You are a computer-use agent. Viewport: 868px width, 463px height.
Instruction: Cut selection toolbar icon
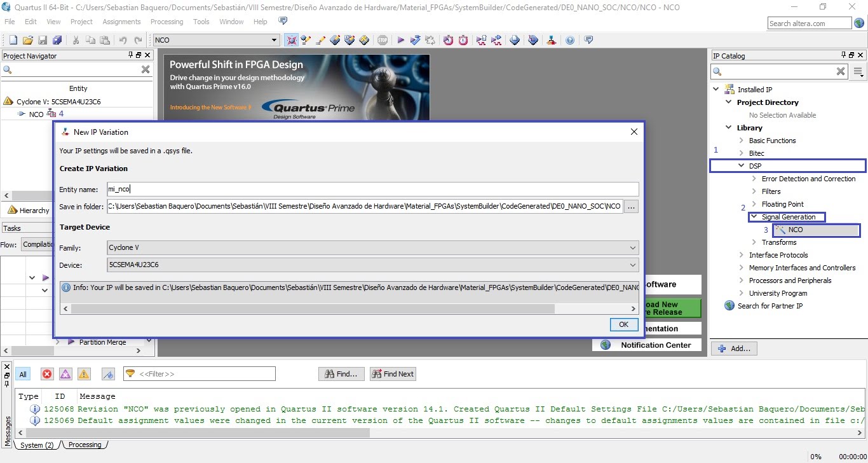click(x=76, y=40)
